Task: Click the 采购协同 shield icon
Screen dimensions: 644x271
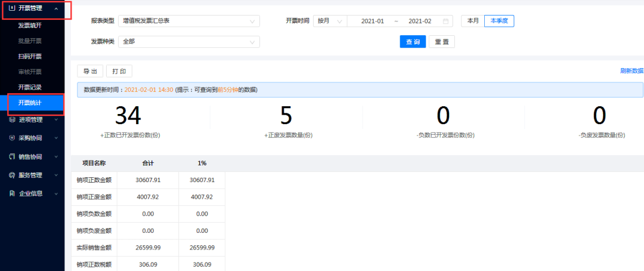Action: (x=12, y=138)
